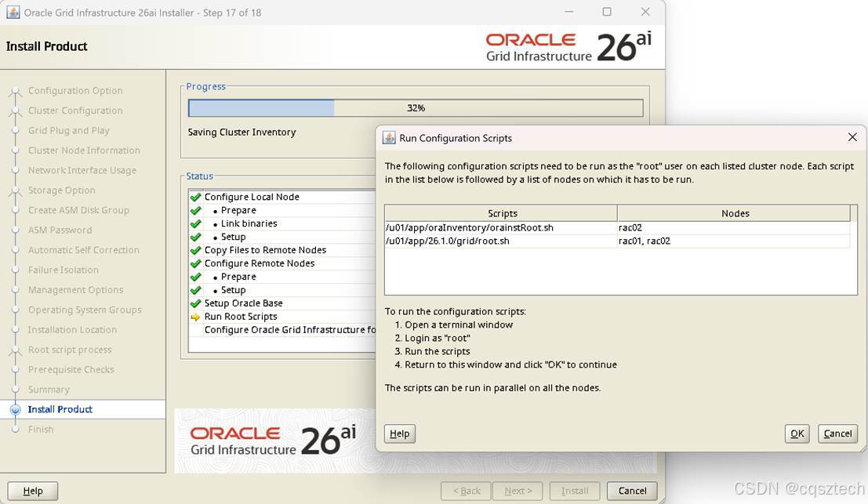The width and height of the screenshot is (868, 504).
Task: Click the Operating System Groups step
Action: (85, 310)
